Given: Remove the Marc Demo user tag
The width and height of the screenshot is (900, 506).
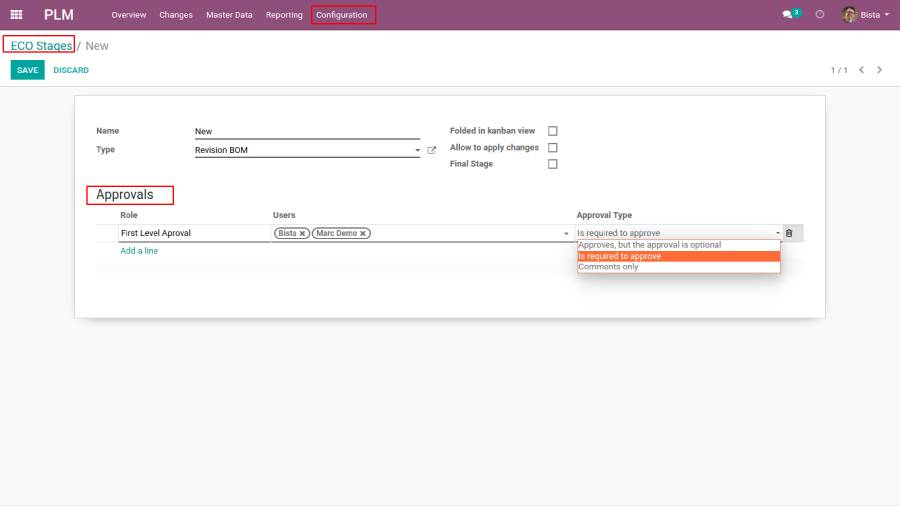Looking at the screenshot, I should [363, 233].
